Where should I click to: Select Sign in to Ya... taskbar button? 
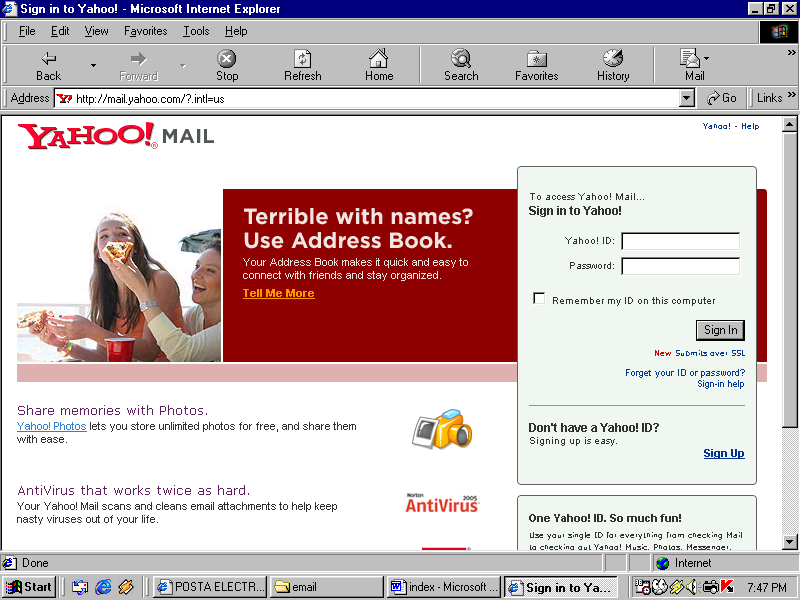(560, 587)
